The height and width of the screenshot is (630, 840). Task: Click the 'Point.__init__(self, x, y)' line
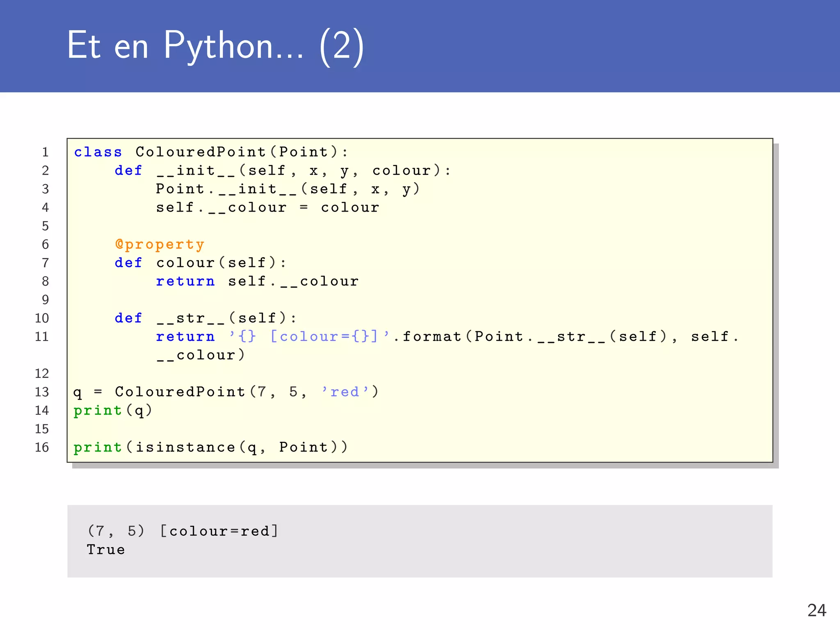(288, 189)
